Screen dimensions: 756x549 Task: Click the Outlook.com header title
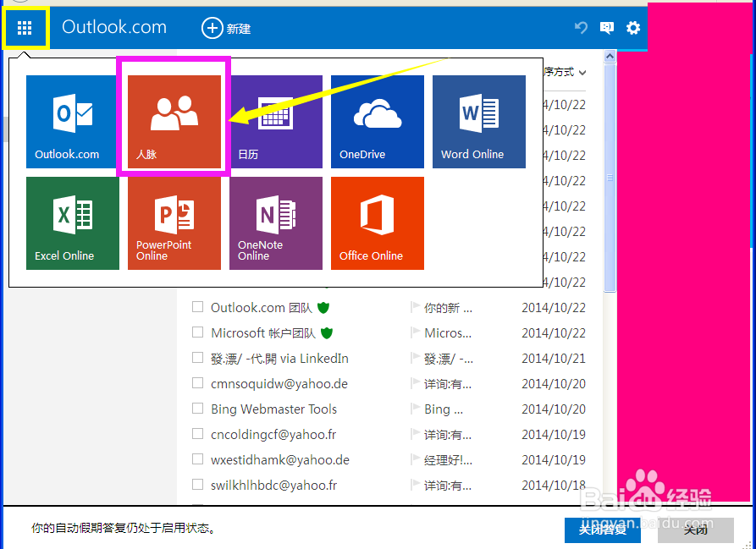point(114,27)
